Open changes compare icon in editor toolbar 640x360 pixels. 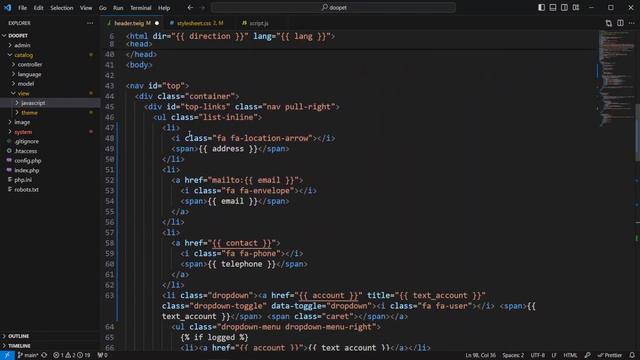tap(609, 23)
